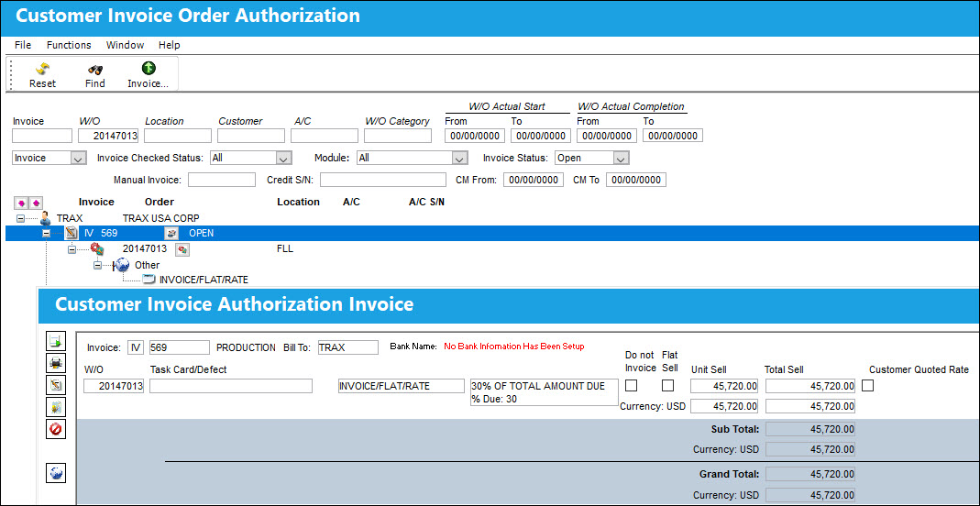Screen dimensions: 980x506
Task: Check the Do not Invoice checkbox
Action: pyautogui.click(x=632, y=385)
